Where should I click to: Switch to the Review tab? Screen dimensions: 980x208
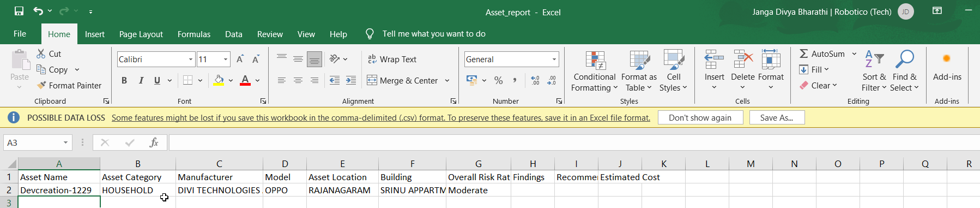[x=270, y=34]
